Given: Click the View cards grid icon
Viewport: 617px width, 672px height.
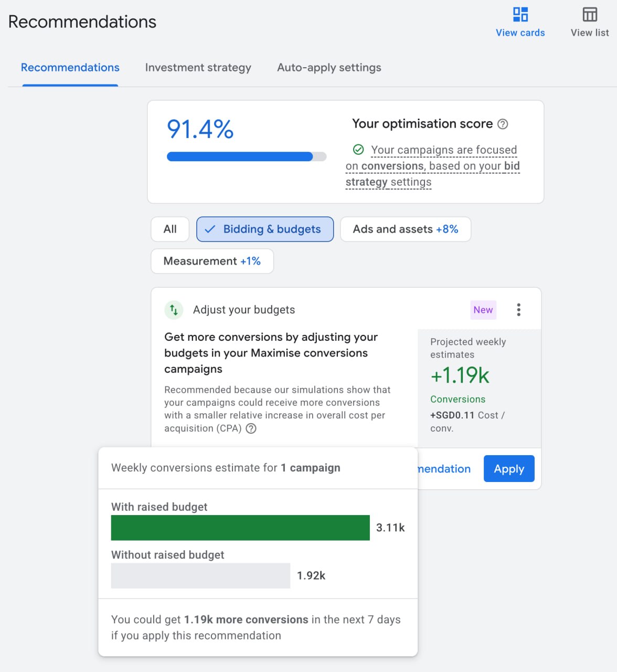Looking at the screenshot, I should coord(520,15).
